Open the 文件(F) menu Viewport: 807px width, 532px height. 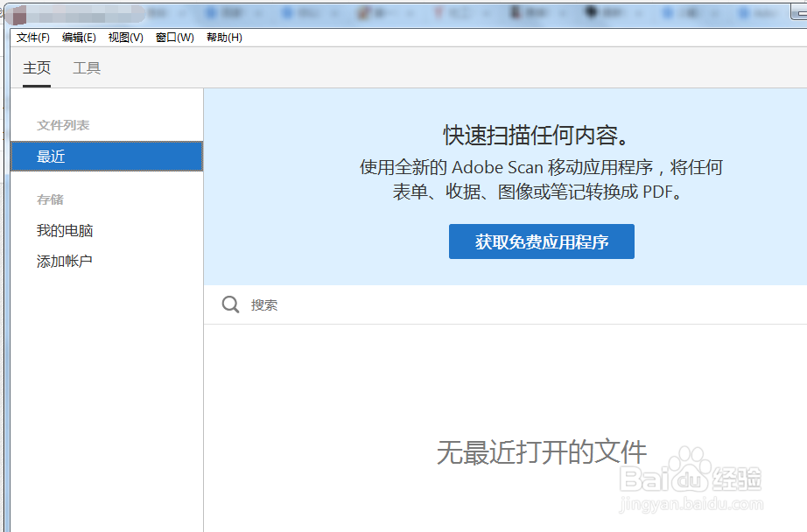(33, 38)
